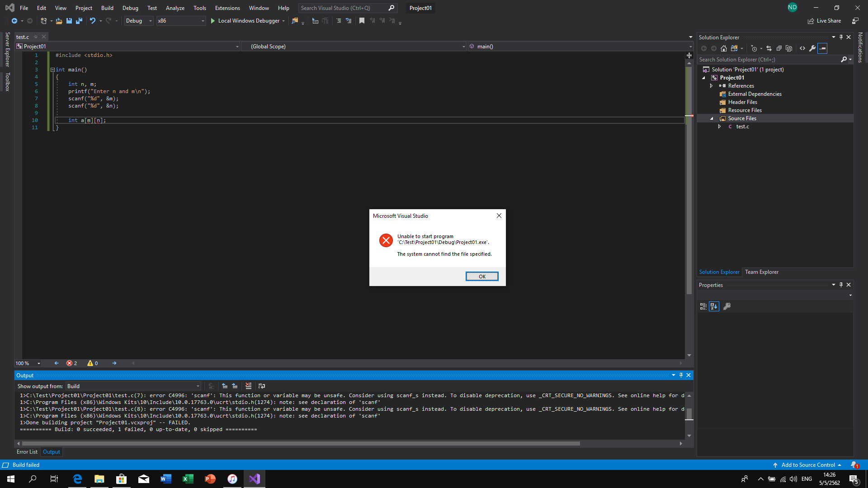Open the Show output from Build dropdown
This screenshot has width=868, height=488.
133,386
